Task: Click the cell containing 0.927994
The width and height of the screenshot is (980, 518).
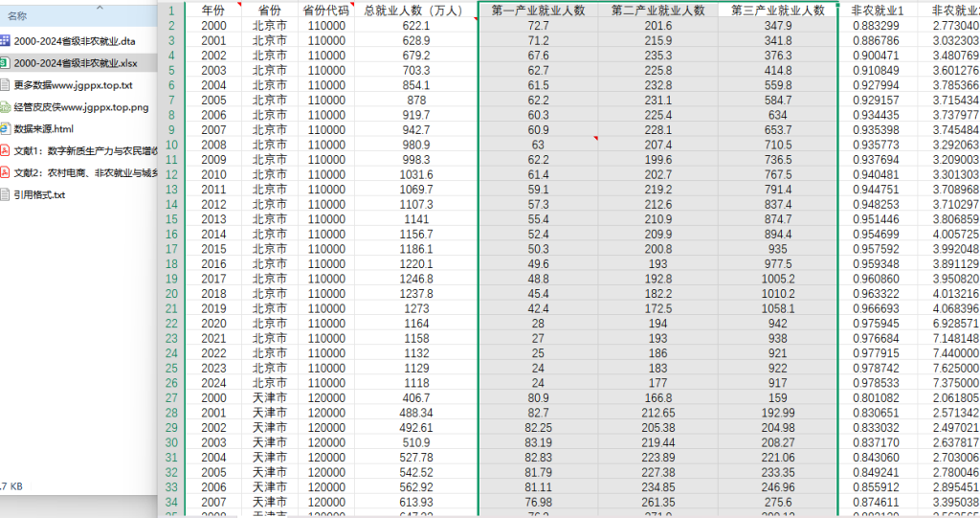Action: click(877, 85)
